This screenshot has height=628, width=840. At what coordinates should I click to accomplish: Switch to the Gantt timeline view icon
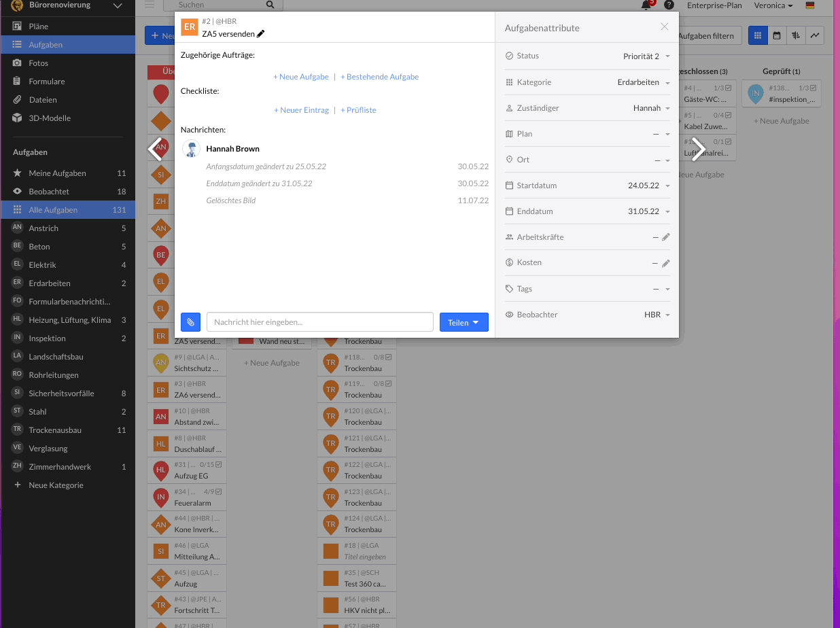pos(796,35)
